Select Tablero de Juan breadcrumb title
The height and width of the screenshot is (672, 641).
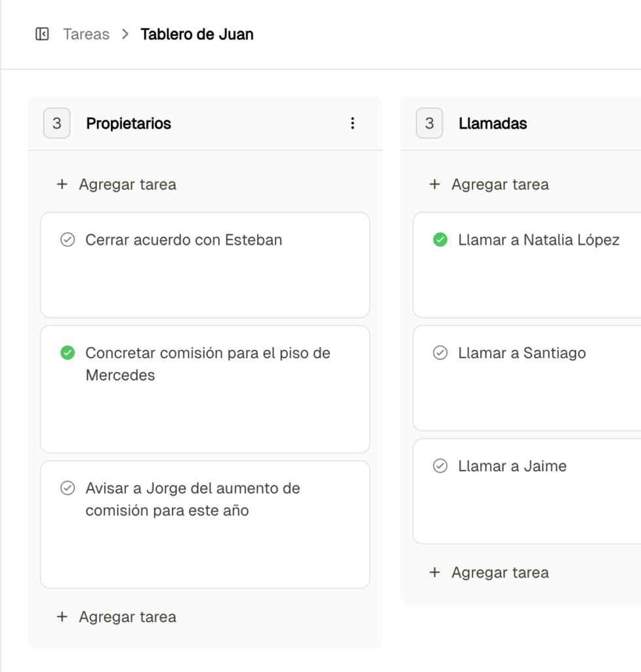(x=197, y=34)
